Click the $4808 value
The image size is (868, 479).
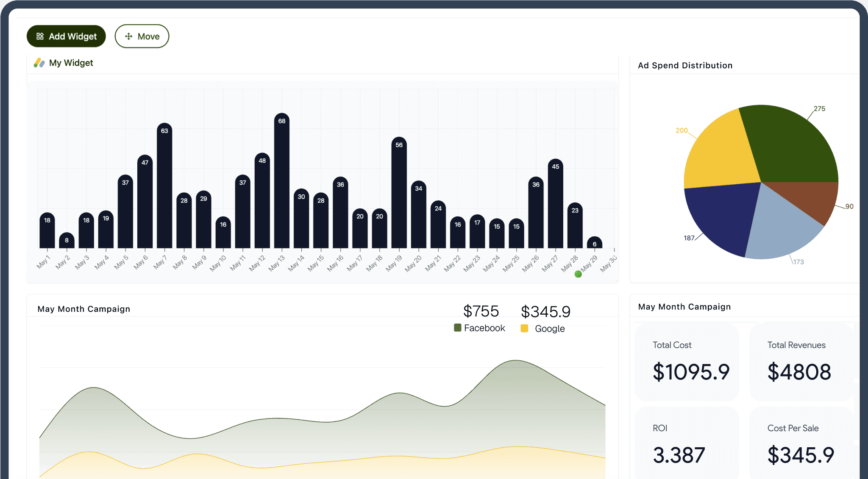pyautogui.click(x=799, y=372)
